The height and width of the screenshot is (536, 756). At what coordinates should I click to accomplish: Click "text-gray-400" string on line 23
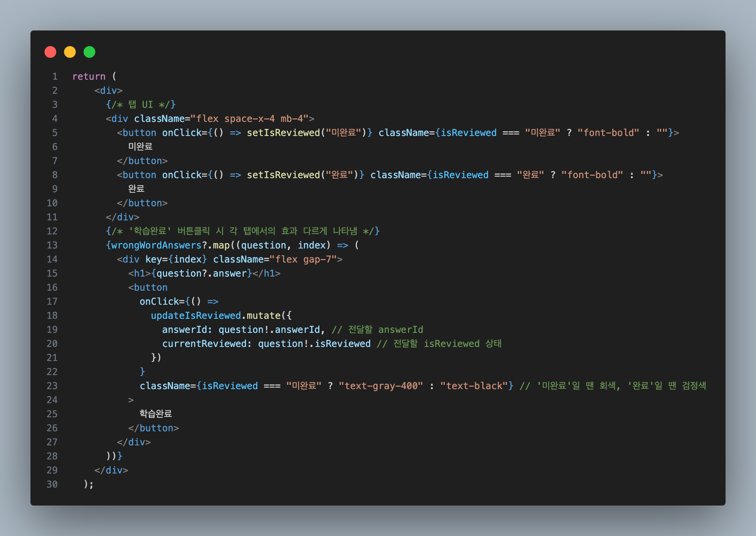coord(381,386)
